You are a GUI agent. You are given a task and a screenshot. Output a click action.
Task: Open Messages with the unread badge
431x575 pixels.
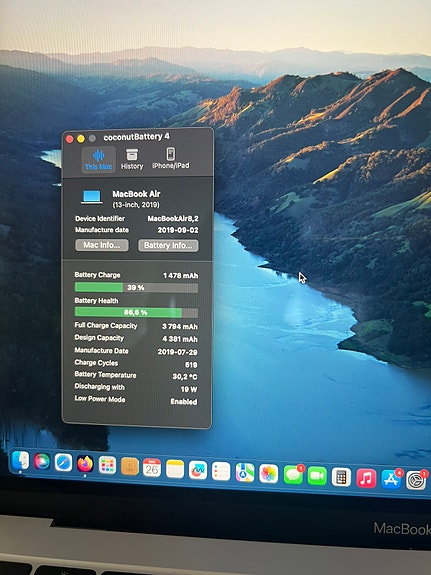click(293, 475)
